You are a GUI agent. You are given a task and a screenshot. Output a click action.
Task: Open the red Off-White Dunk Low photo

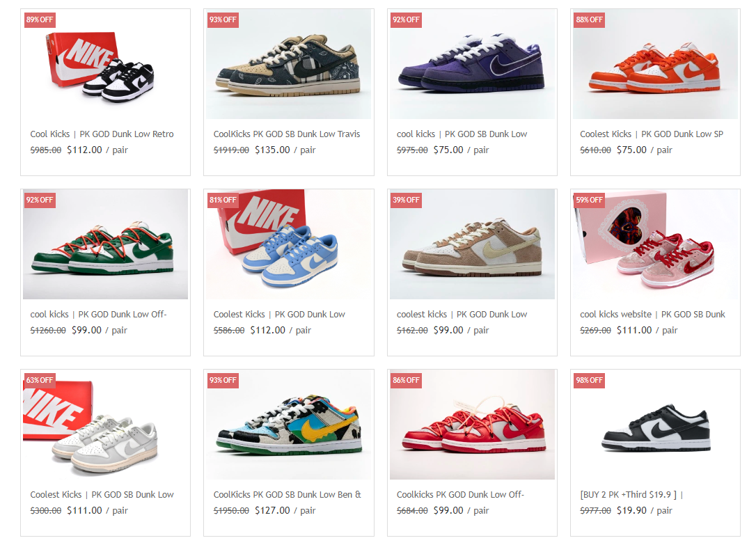click(472, 425)
